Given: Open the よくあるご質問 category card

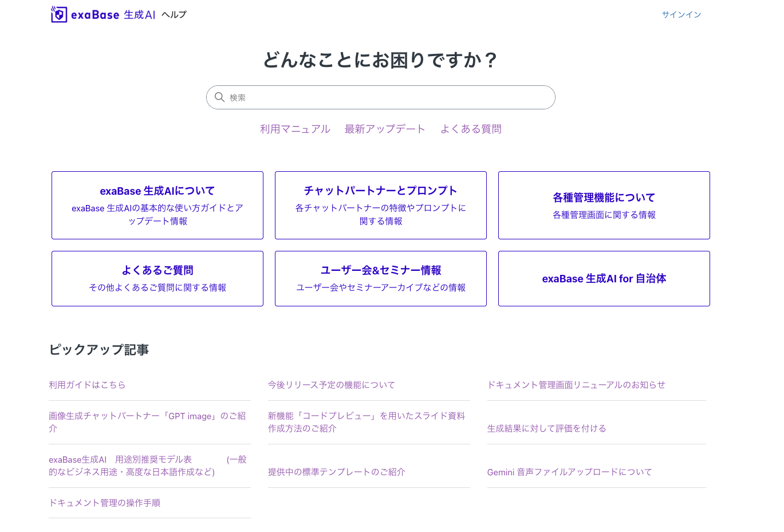Looking at the screenshot, I should click(157, 278).
